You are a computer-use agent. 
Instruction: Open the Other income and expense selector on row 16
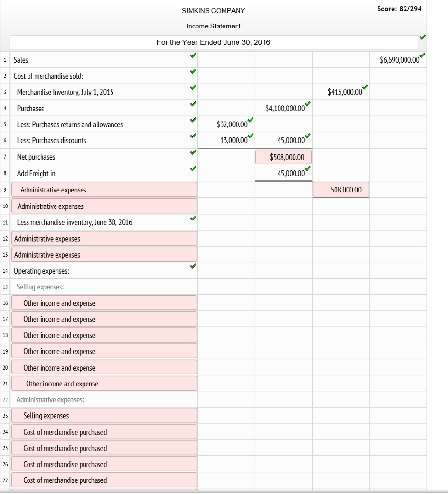tap(104, 302)
